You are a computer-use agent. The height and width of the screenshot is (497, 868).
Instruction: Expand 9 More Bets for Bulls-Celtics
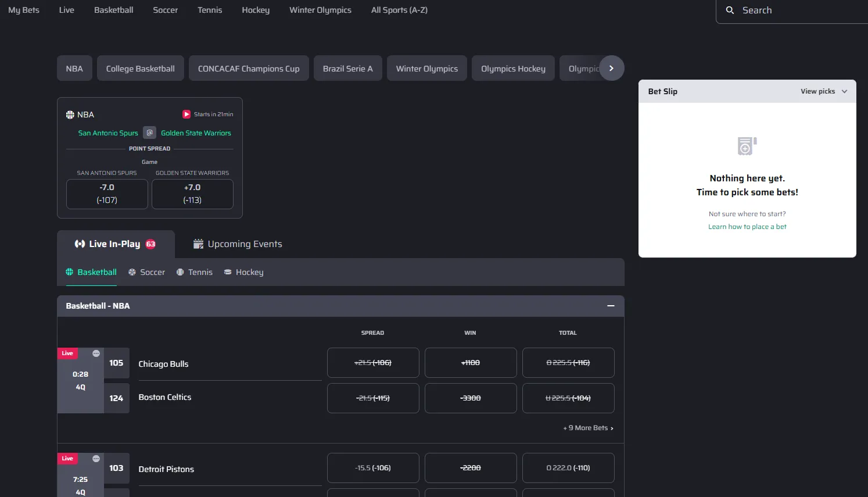pyautogui.click(x=588, y=428)
